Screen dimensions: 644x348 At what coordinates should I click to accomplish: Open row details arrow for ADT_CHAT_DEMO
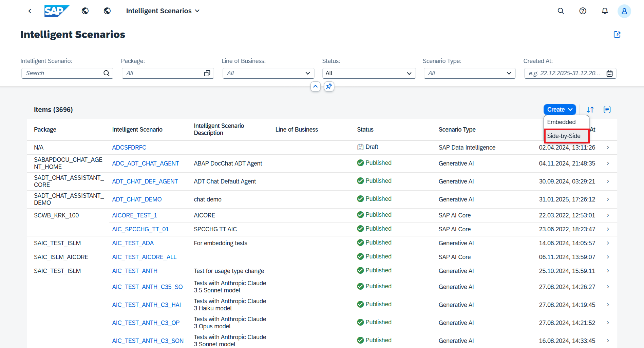(608, 199)
